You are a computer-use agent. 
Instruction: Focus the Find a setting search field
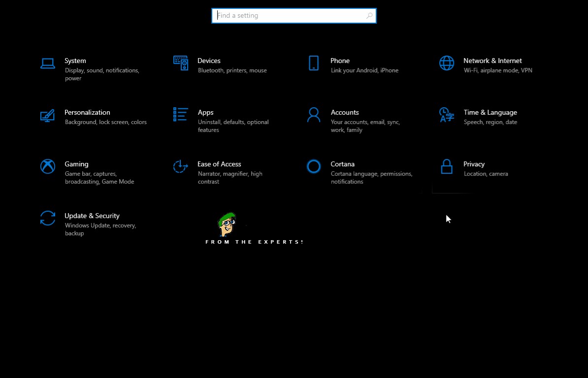click(294, 16)
